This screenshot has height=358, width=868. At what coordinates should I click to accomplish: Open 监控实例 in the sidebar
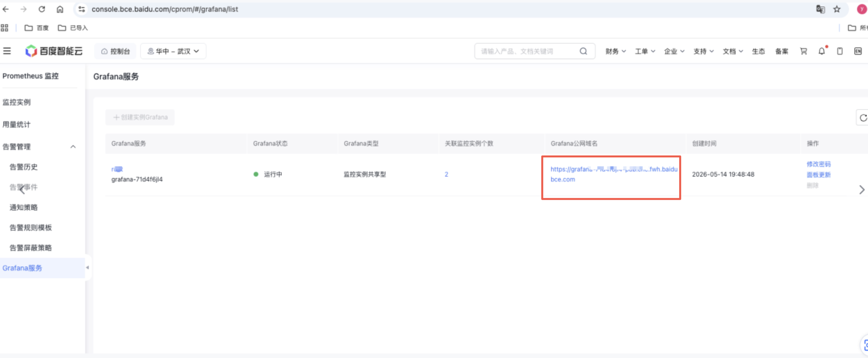pyautogui.click(x=17, y=102)
